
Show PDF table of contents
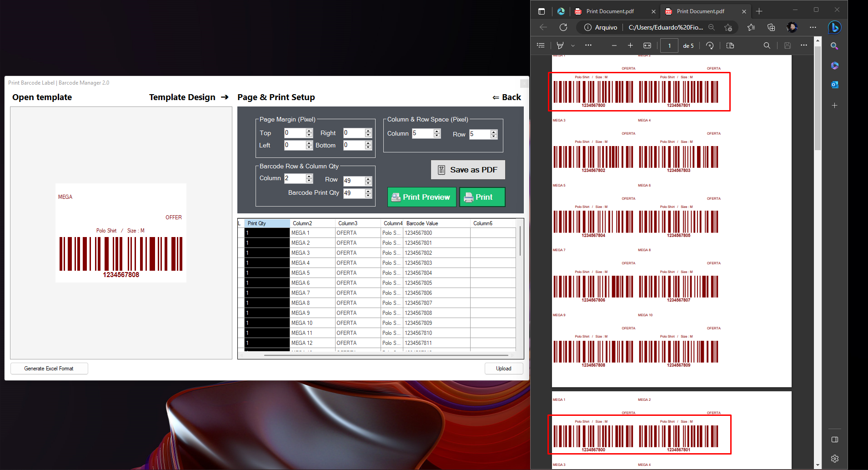click(x=541, y=45)
